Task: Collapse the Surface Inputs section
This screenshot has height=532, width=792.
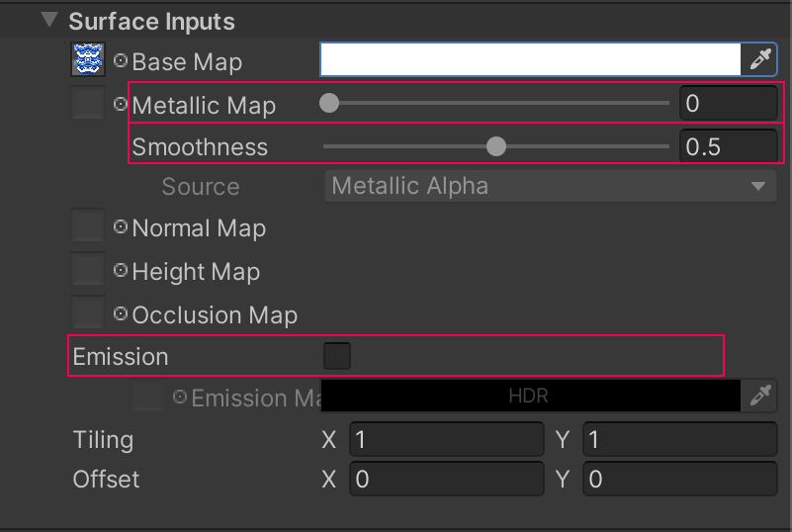Action: [47, 20]
